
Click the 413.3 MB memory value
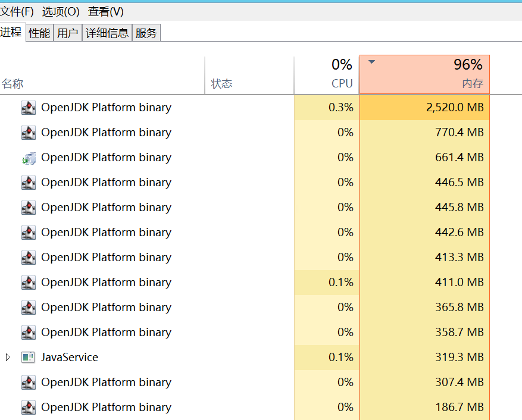460,257
